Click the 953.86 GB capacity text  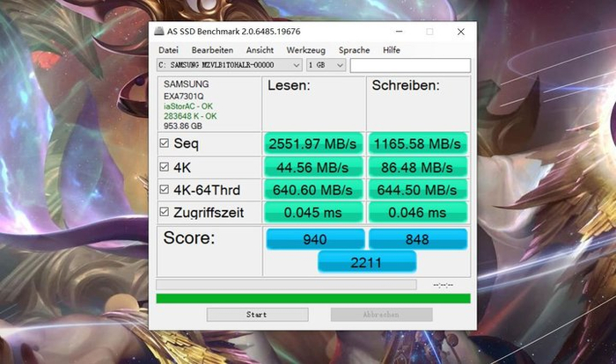coord(183,126)
